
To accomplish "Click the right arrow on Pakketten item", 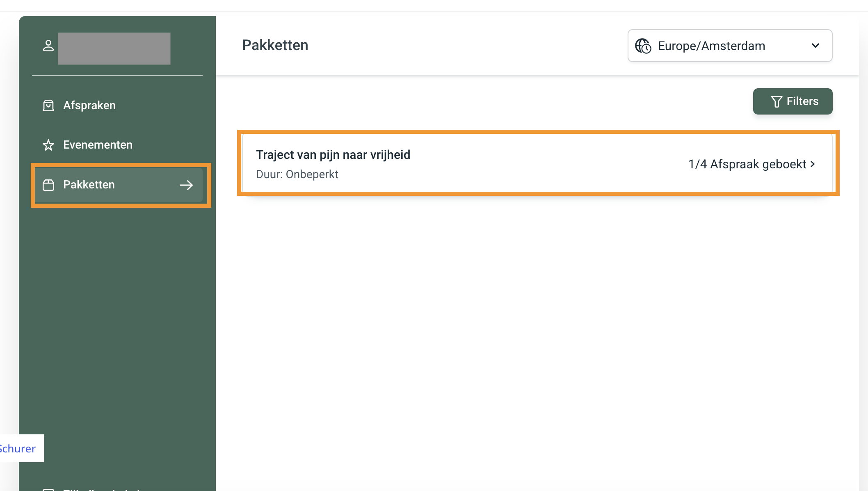I will [x=186, y=185].
